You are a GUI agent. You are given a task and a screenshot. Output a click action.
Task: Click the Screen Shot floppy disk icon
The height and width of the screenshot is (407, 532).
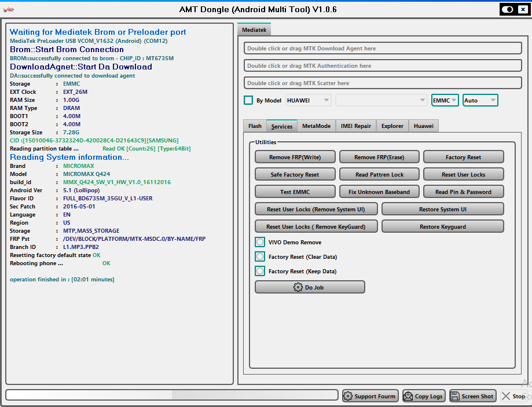point(455,396)
